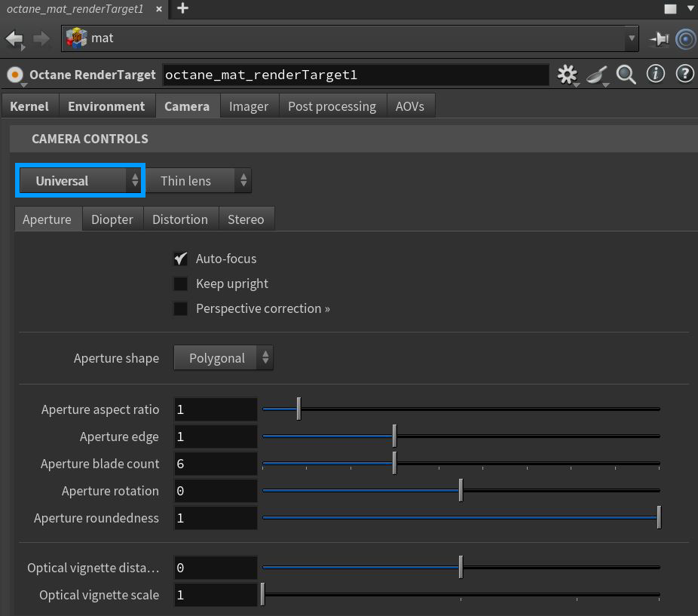Enable the Perspective correction checkbox
Screen dimensions: 698x616
[x=181, y=308]
